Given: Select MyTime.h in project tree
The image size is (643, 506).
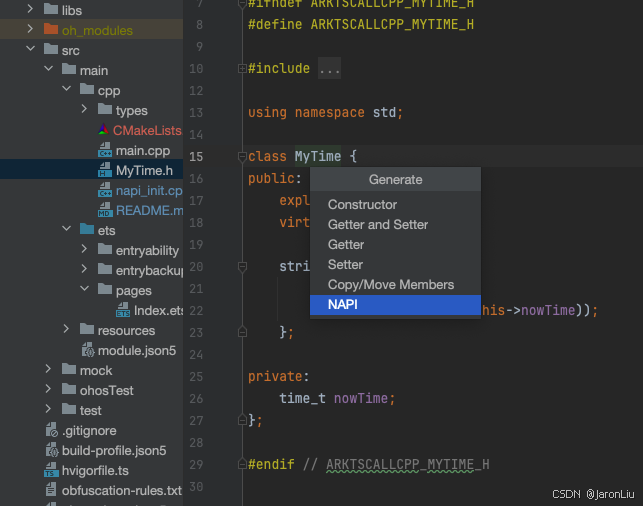Looking at the screenshot, I should (144, 171).
